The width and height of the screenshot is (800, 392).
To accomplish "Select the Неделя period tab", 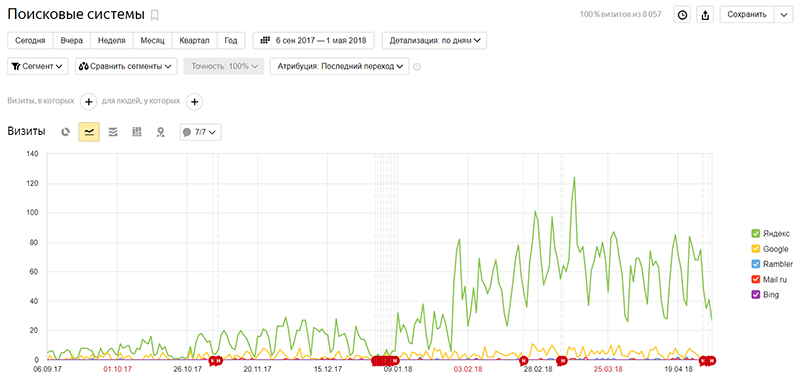I will pos(112,40).
